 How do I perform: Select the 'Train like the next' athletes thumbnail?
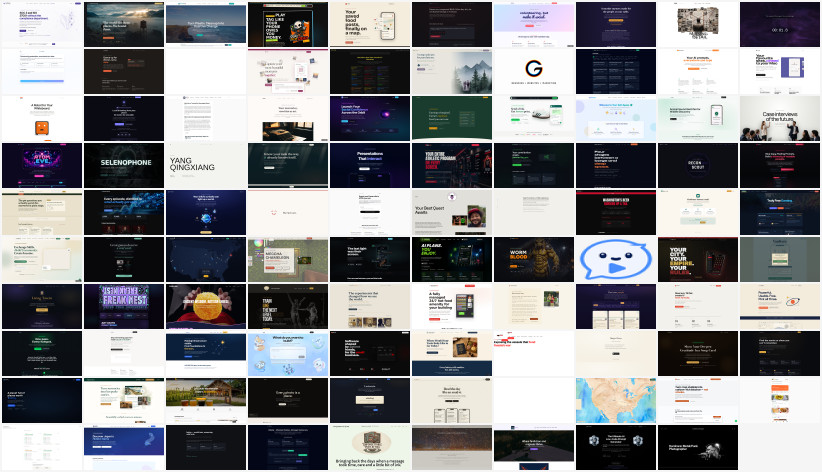coord(288,306)
